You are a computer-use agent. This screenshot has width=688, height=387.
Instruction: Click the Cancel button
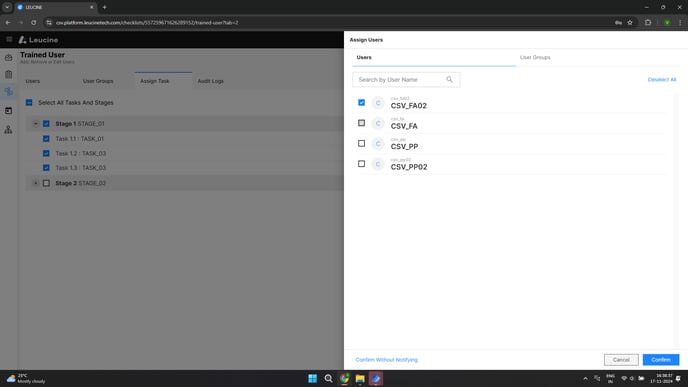click(621, 359)
